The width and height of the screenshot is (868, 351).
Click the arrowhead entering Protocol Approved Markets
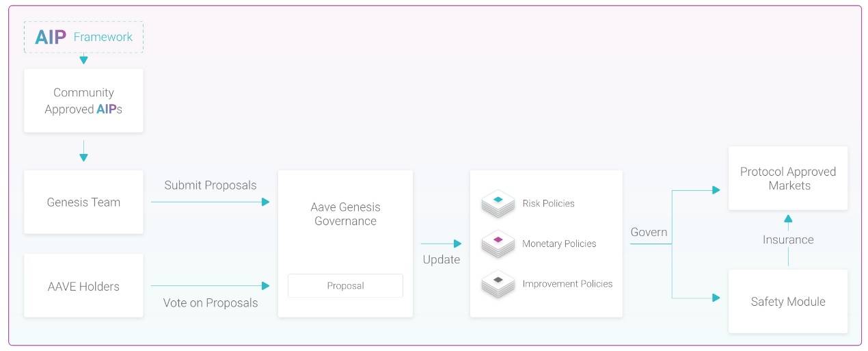(x=716, y=190)
